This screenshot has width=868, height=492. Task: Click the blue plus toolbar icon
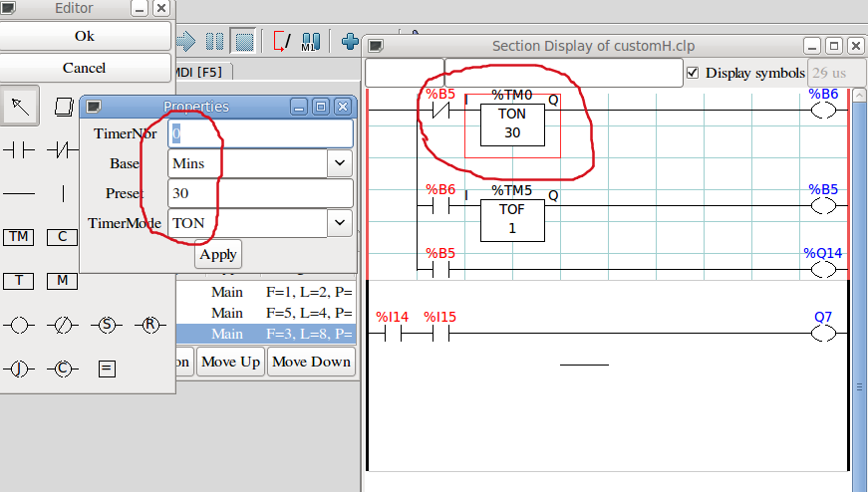tap(350, 41)
